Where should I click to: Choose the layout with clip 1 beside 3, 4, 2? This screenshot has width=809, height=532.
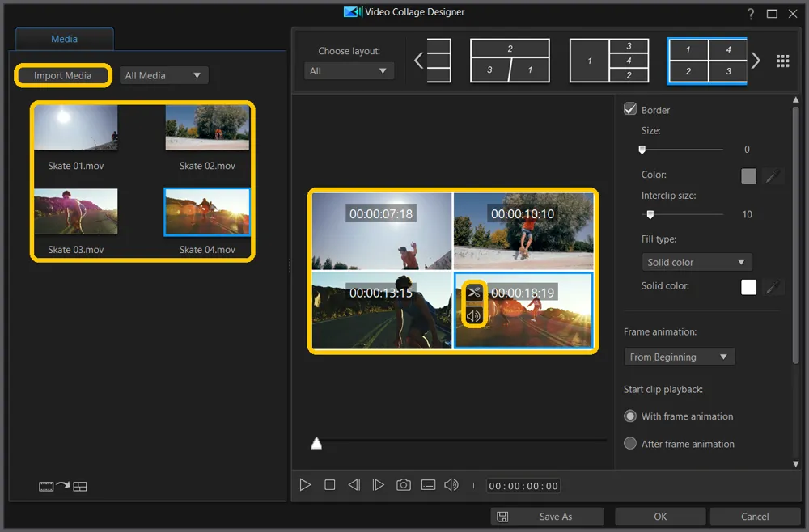point(609,61)
